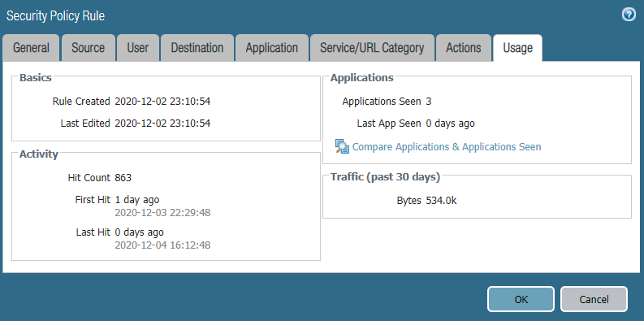The height and width of the screenshot is (321, 644).
Task: Switch to Service/URL Category tab
Action: tap(372, 48)
